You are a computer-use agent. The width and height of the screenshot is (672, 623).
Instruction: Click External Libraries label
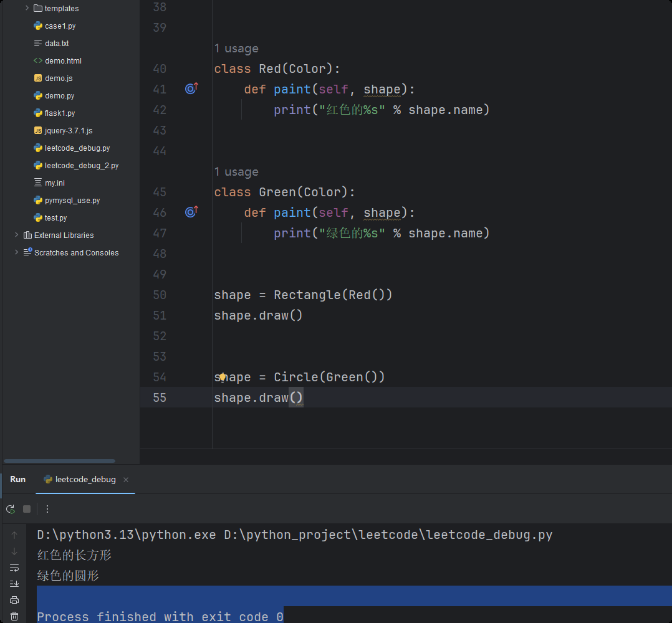click(64, 235)
